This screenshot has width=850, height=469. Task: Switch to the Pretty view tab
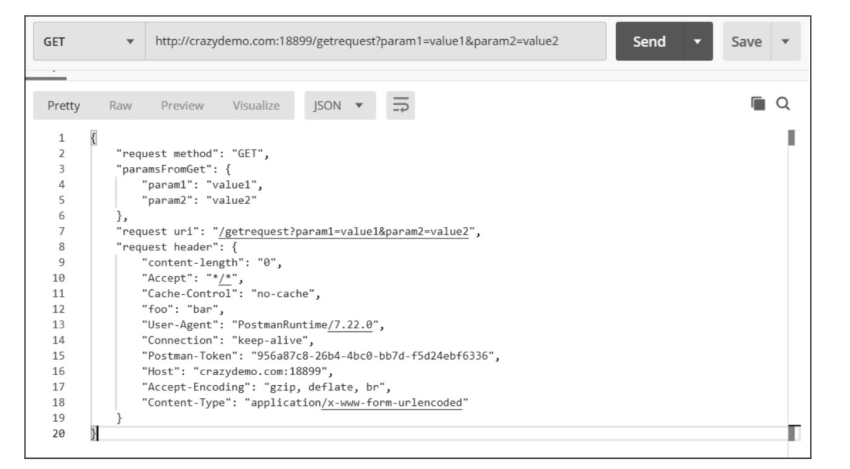63,106
